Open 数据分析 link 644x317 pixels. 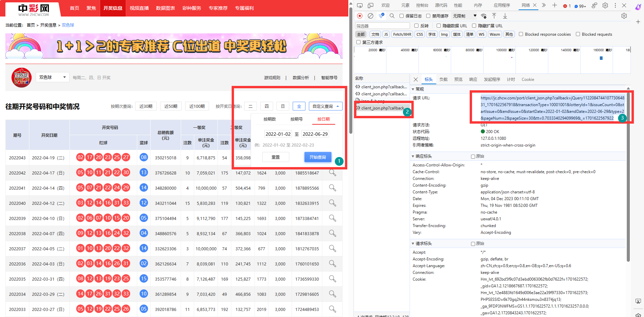pos(300,78)
